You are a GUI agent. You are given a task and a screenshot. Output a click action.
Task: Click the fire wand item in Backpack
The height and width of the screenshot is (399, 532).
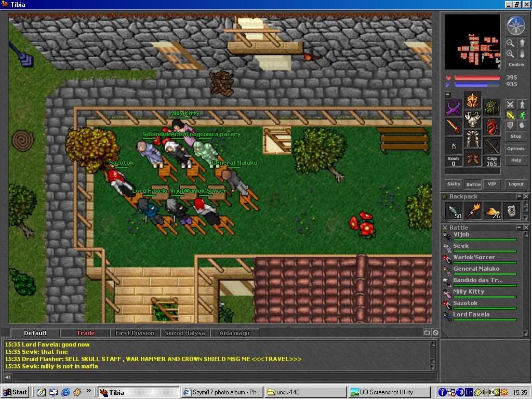(x=473, y=211)
